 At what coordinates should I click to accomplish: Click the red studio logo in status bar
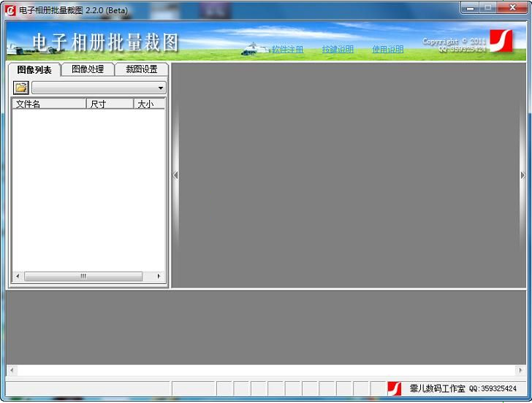[x=395, y=388]
